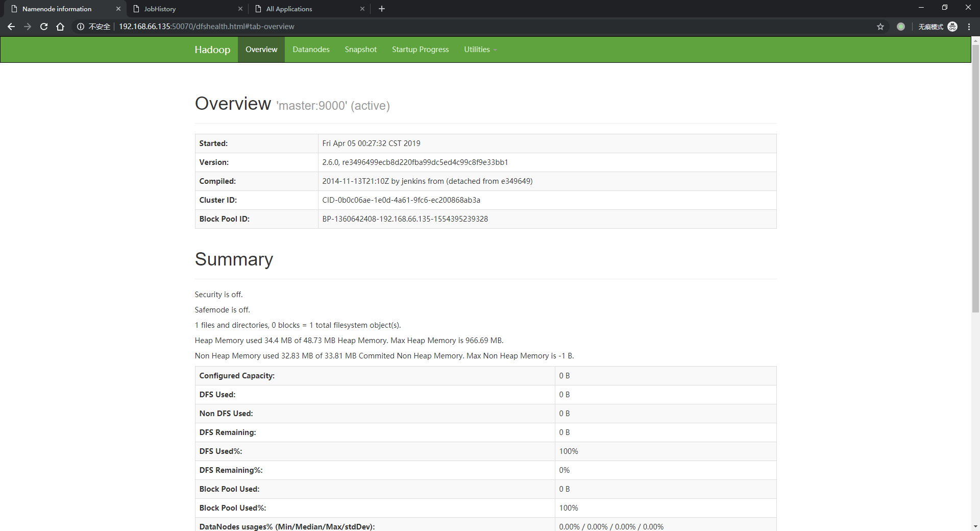Reload the page with the refresh icon
Screen dimensions: 980x531
(x=44, y=27)
